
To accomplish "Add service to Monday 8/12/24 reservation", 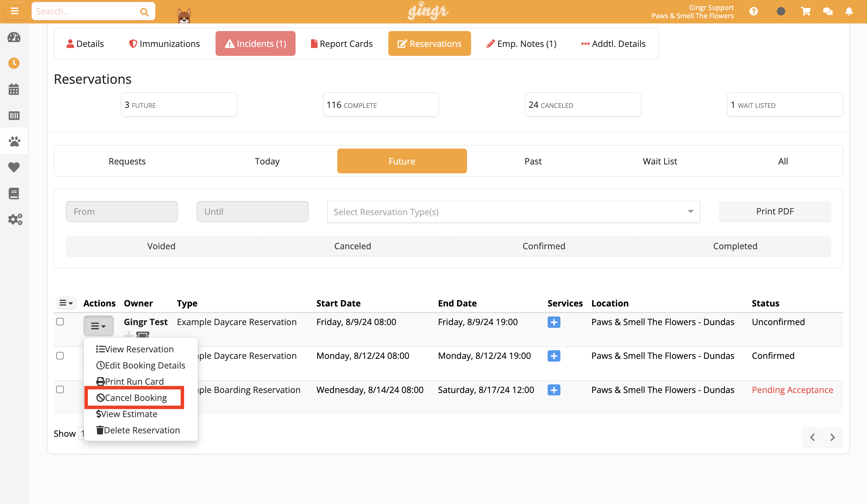I will pos(554,356).
